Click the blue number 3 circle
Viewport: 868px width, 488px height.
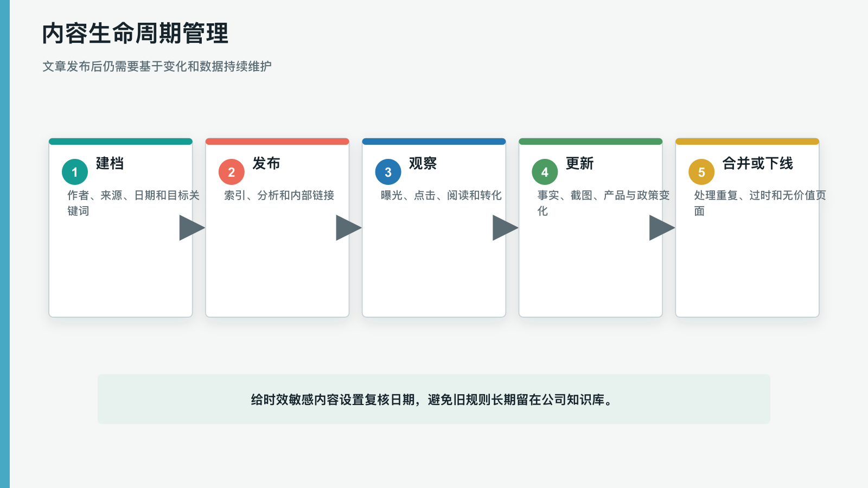[x=388, y=172]
